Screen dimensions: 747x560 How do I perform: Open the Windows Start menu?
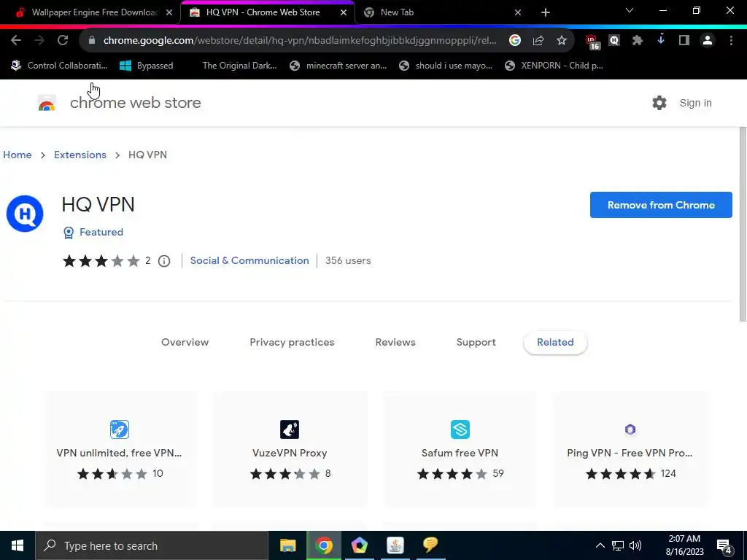(18, 545)
